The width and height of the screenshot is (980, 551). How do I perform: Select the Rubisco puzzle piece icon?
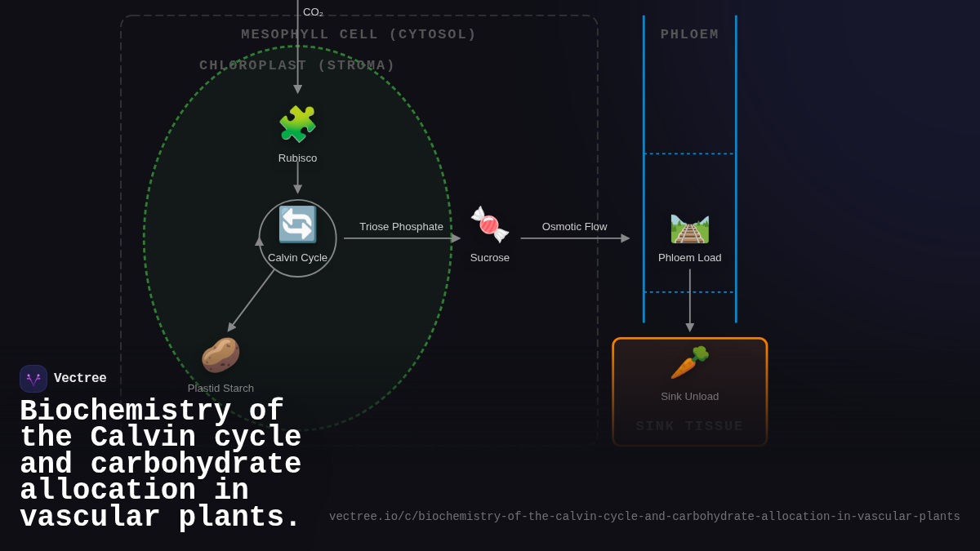(297, 124)
